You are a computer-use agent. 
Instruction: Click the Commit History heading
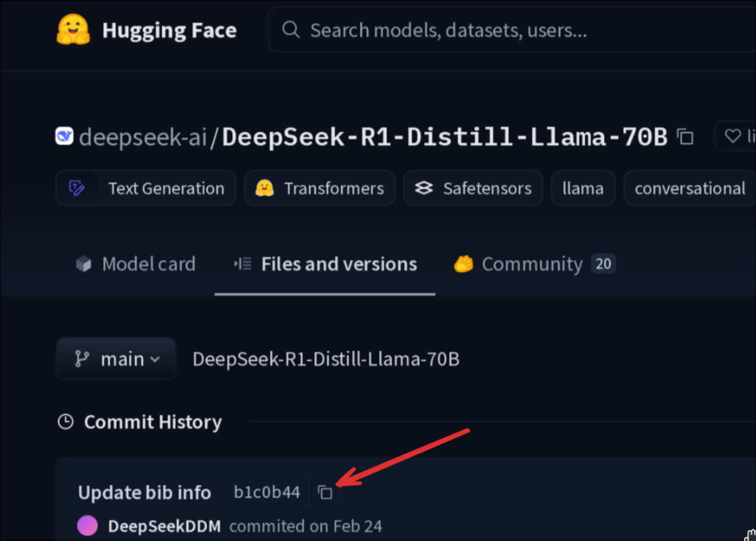(153, 422)
